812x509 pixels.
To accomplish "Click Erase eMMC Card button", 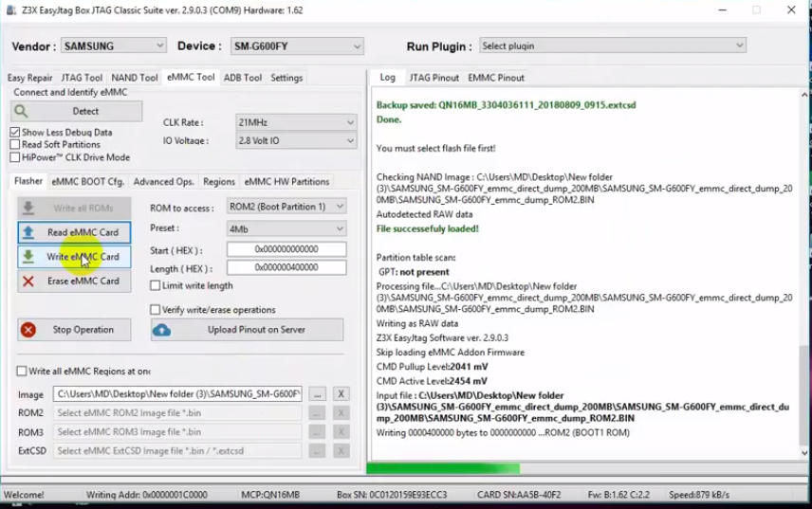I will pyautogui.click(x=74, y=281).
